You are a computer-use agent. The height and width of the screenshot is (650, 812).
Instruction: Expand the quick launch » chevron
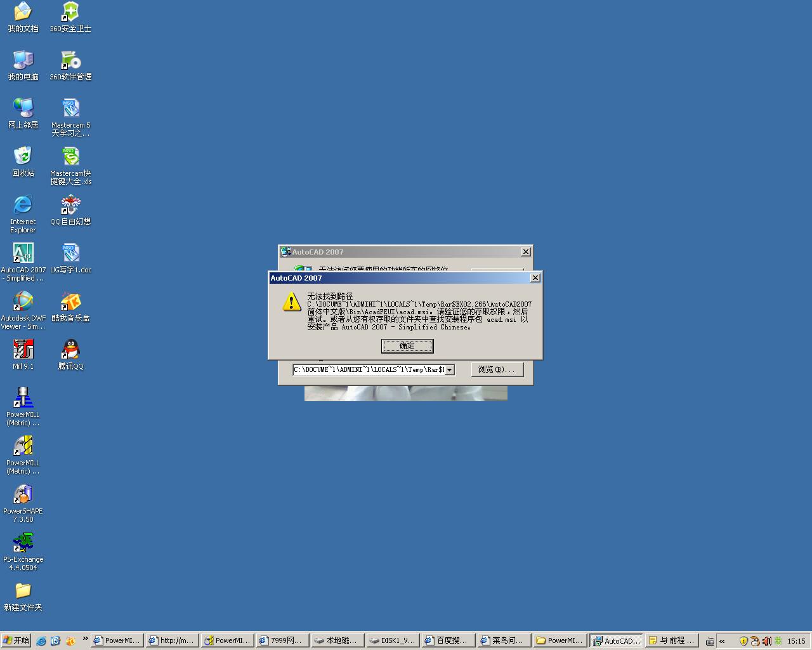[x=85, y=639]
